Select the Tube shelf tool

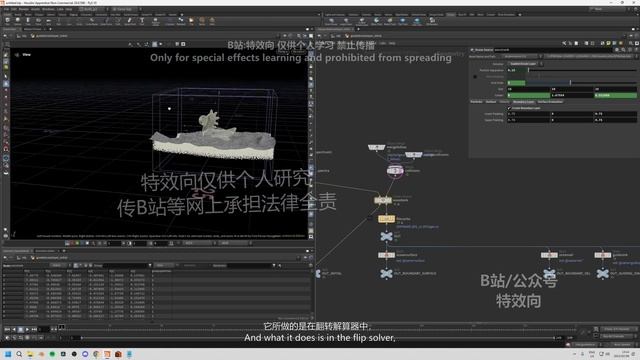click(x=28, y=21)
